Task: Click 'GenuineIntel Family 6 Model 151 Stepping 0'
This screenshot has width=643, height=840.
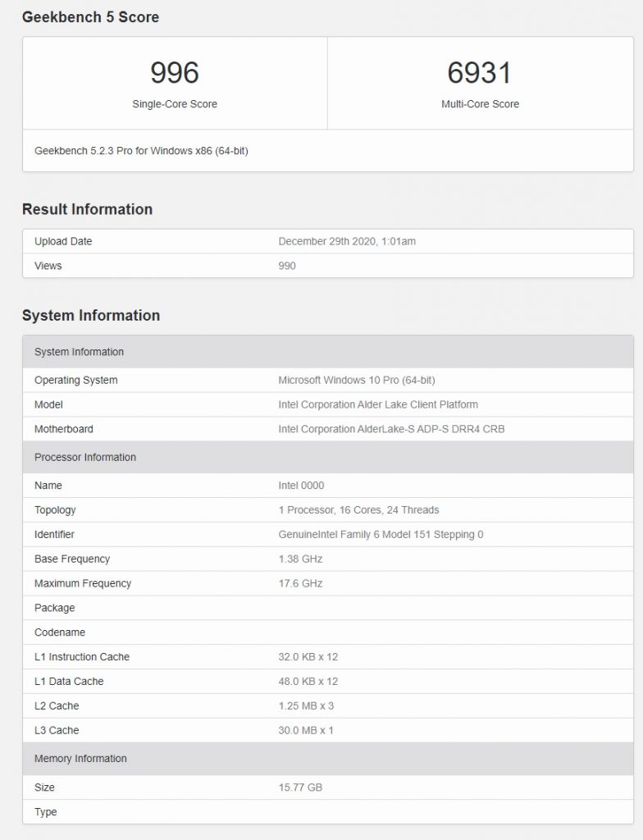Action: click(x=381, y=535)
